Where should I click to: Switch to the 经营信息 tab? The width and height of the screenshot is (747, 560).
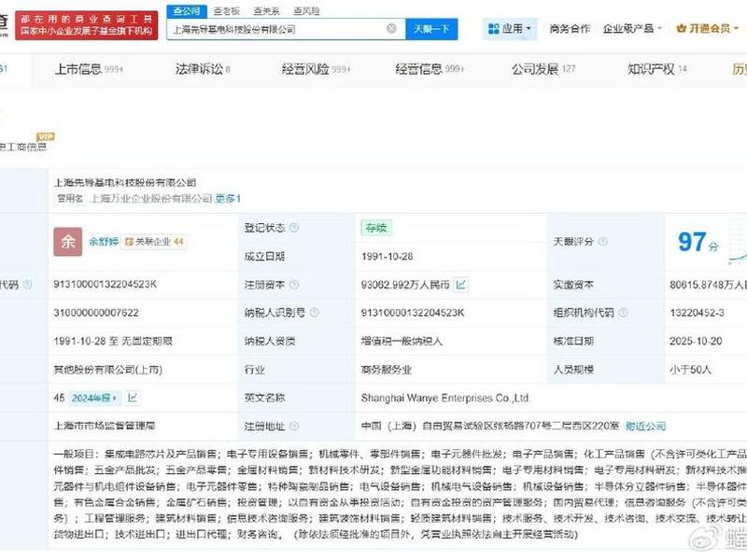coord(430,69)
